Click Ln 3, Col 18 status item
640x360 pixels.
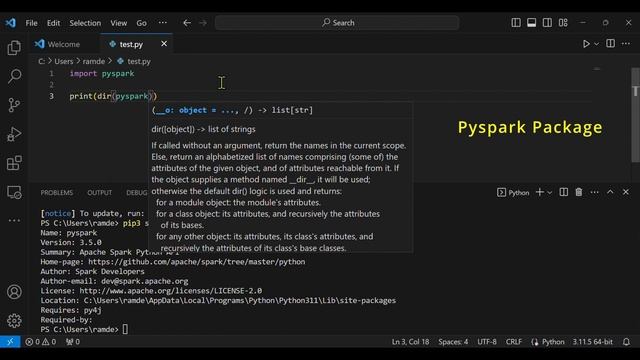point(410,342)
